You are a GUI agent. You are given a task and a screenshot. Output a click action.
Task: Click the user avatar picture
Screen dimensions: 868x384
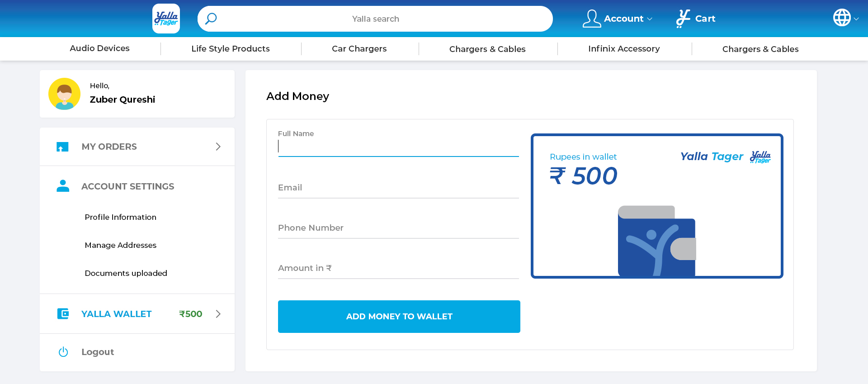point(64,94)
